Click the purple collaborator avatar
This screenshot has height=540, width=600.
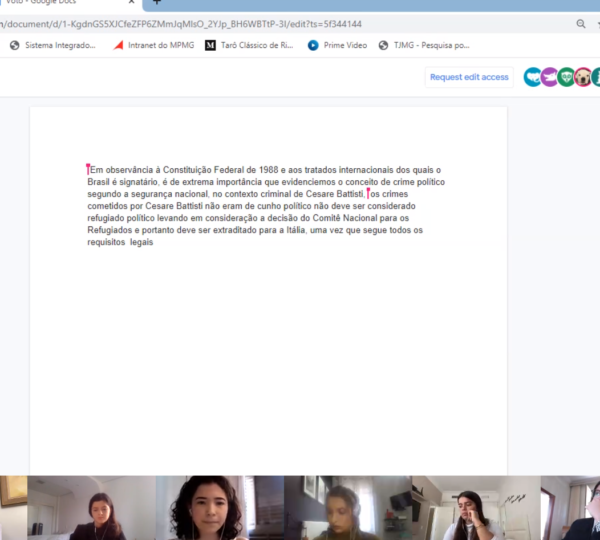549,77
